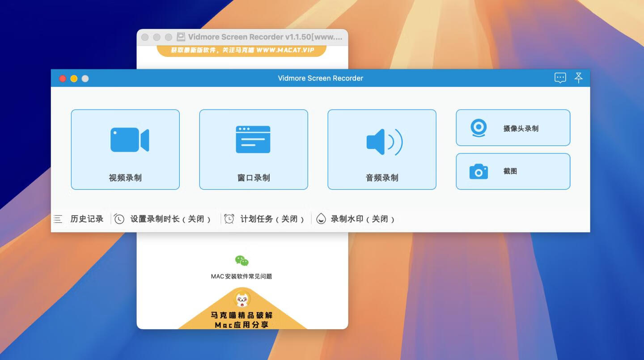Start video recording via camcorder icon
Viewport: 644px width, 360px height.
(130, 140)
